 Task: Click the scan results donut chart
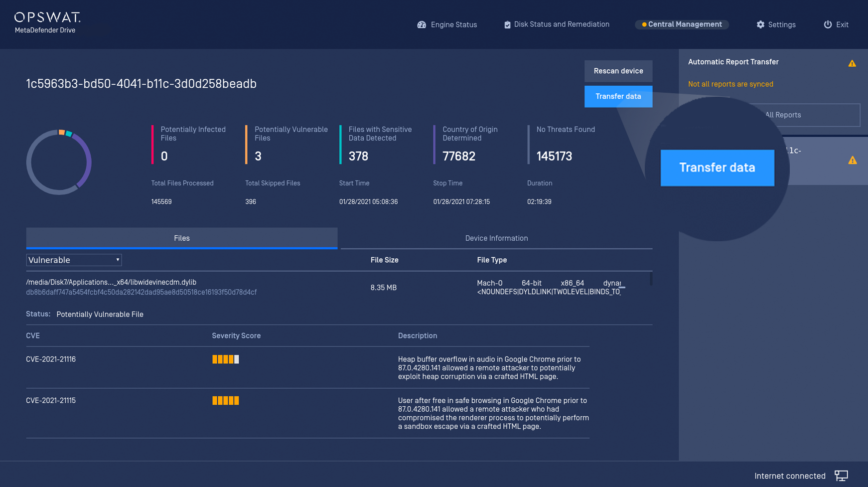click(59, 162)
